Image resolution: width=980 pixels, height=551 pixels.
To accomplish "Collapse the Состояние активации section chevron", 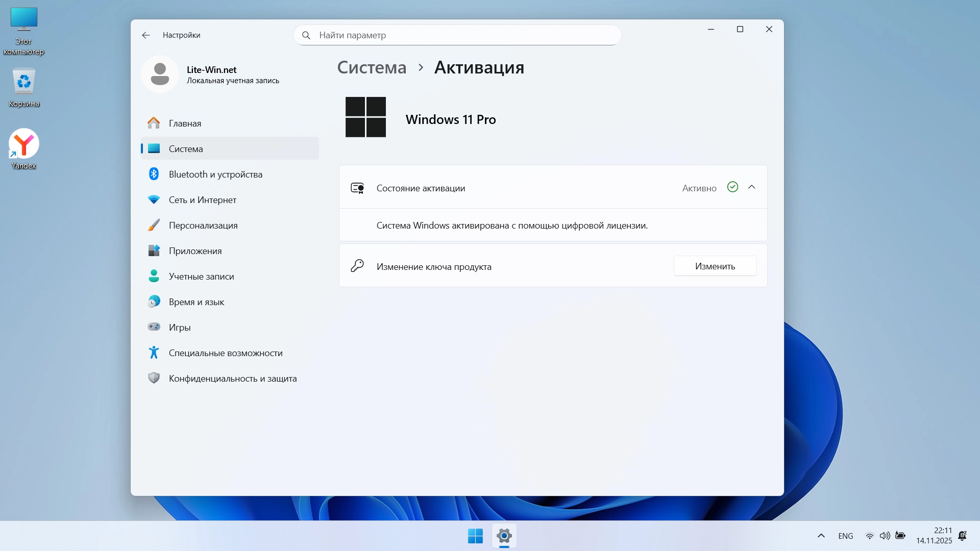I will tap(751, 187).
